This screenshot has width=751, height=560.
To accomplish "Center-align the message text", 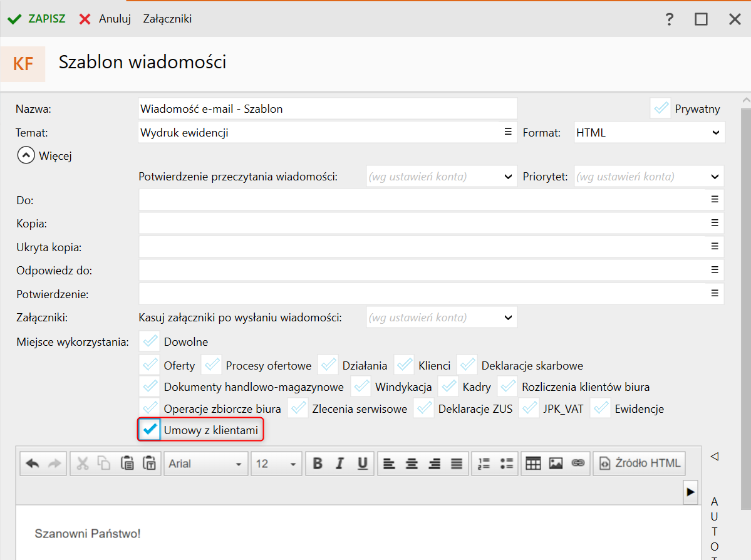I will [x=412, y=464].
